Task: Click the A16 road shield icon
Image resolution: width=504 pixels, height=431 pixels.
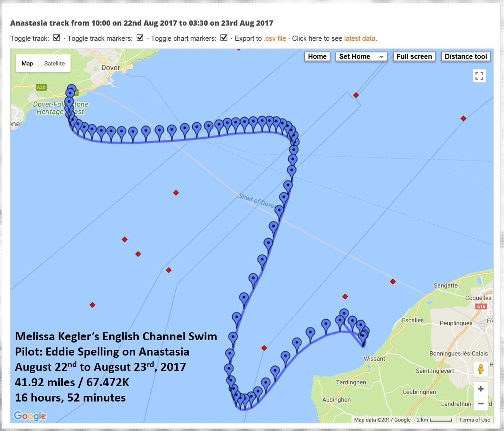Action: 481,306
